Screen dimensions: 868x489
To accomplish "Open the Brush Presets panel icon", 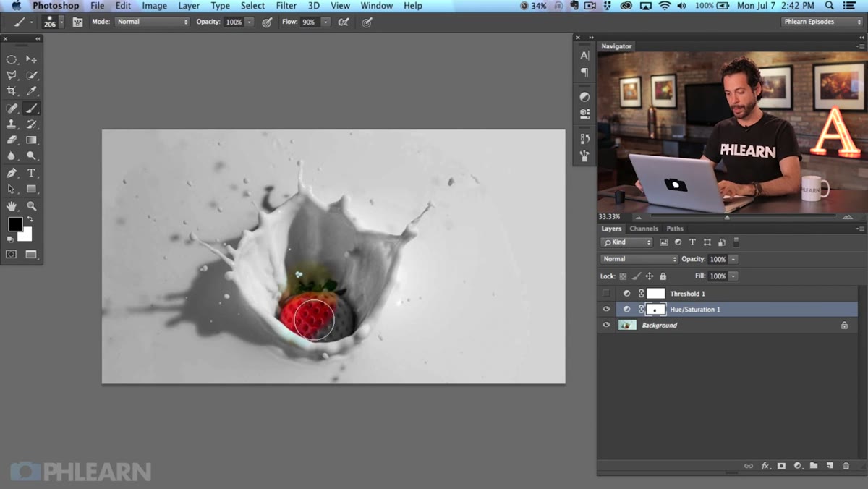I will [584, 156].
